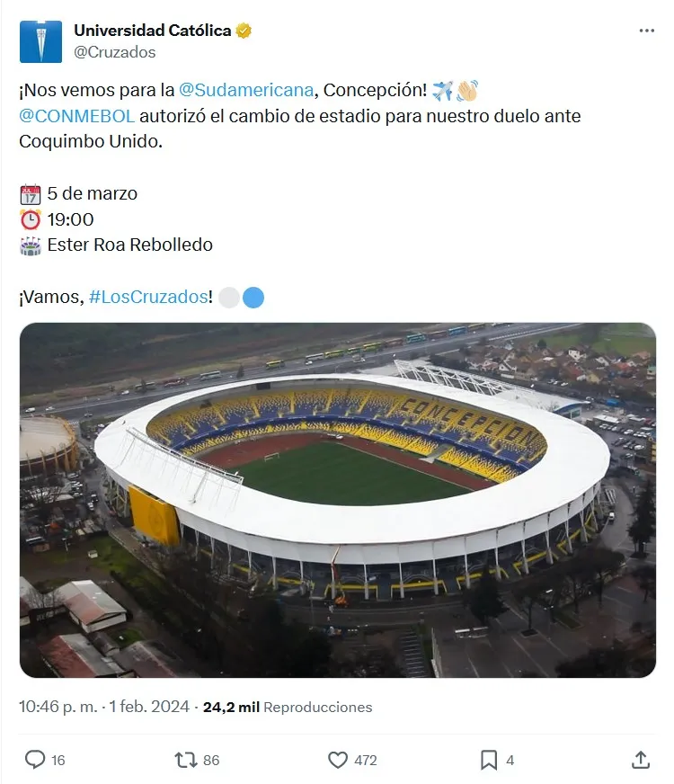
Task: Like the post with the heart icon
Action: click(338, 760)
